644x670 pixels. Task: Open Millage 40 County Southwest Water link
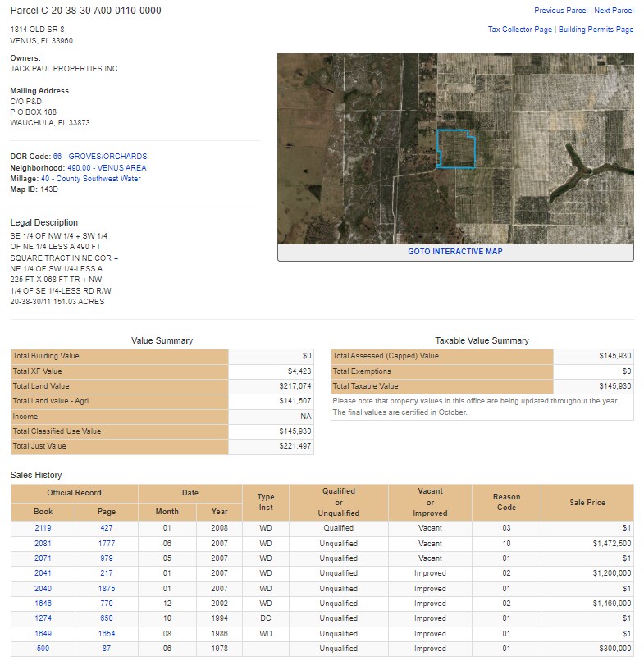click(x=90, y=179)
